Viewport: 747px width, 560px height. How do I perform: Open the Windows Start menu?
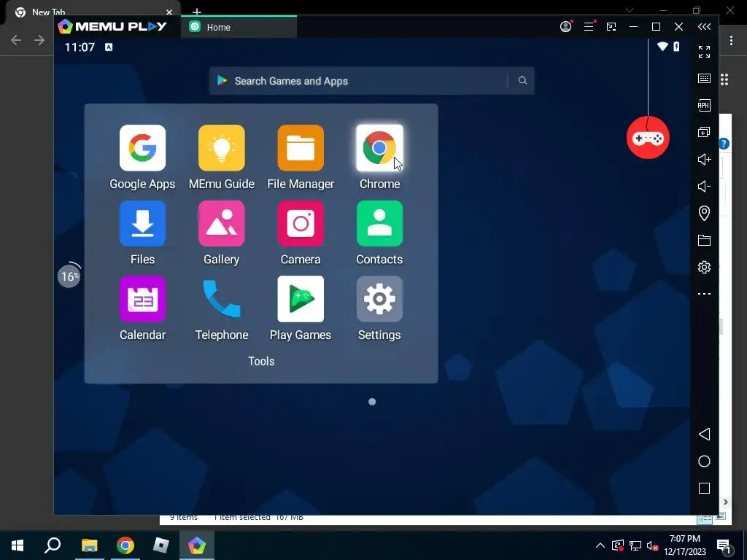[18, 545]
